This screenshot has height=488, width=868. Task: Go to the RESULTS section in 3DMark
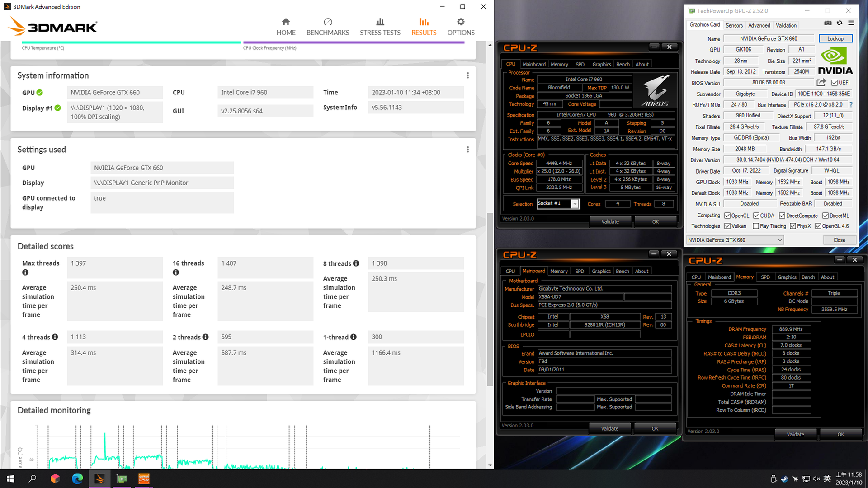point(424,27)
